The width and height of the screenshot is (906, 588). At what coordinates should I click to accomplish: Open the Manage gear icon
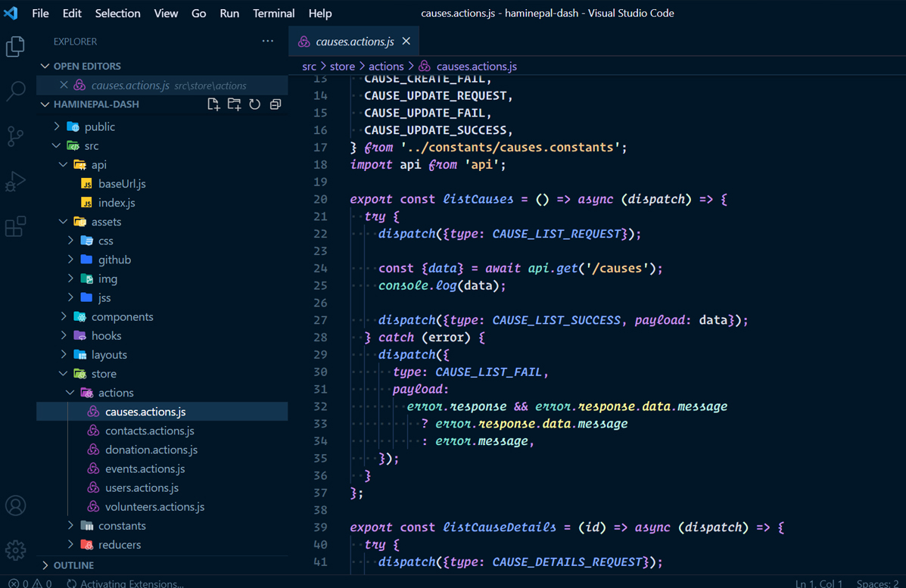click(x=16, y=550)
